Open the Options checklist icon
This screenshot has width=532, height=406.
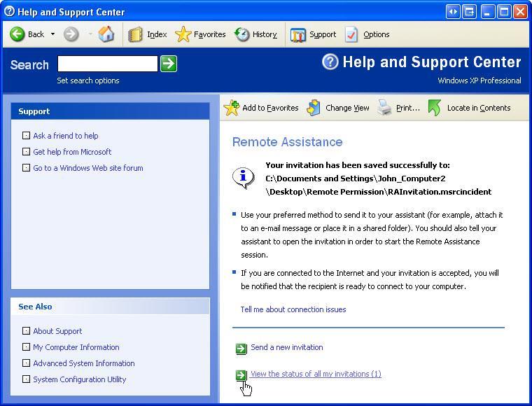point(351,34)
